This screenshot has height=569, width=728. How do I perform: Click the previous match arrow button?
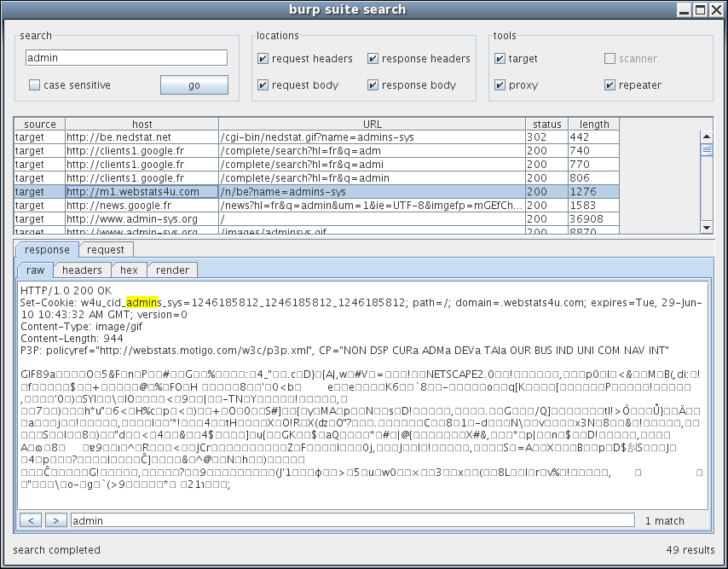click(x=30, y=520)
